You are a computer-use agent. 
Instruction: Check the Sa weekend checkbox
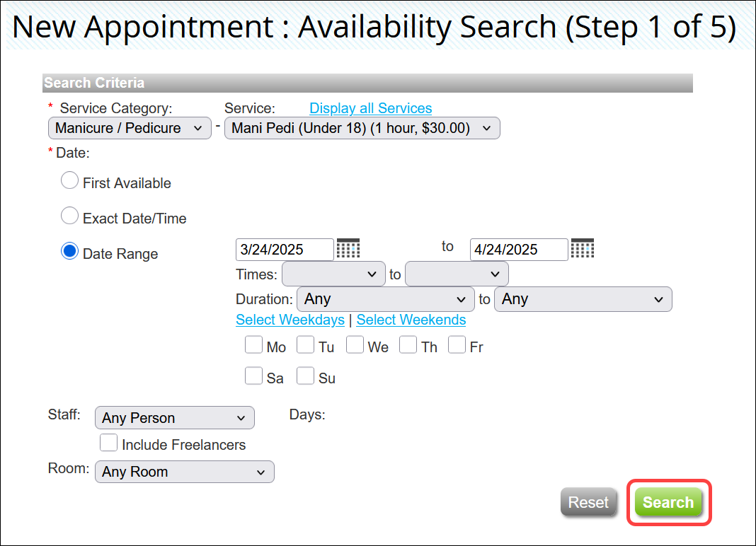click(x=253, y=376)
